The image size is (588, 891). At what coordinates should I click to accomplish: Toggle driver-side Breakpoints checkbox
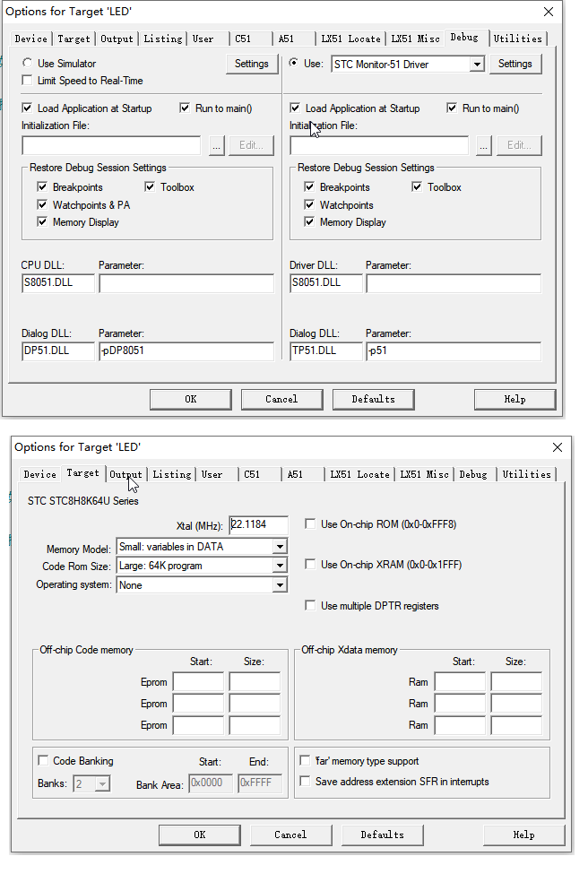309,186
